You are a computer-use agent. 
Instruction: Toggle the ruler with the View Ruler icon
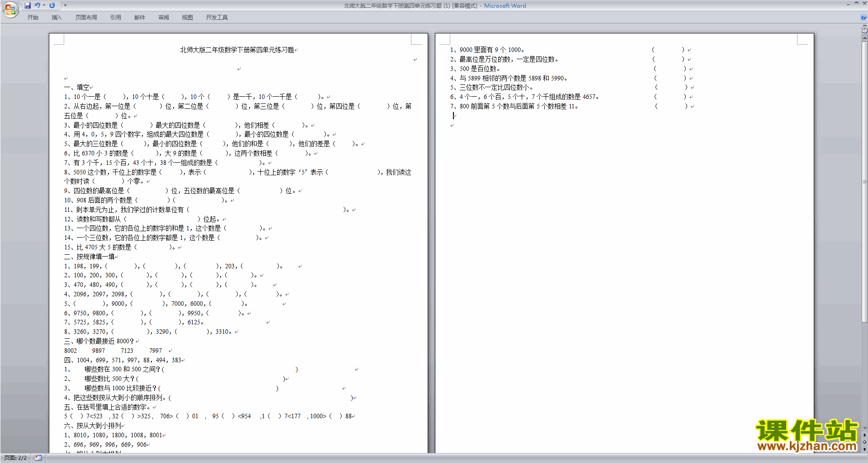click(865, 31)
